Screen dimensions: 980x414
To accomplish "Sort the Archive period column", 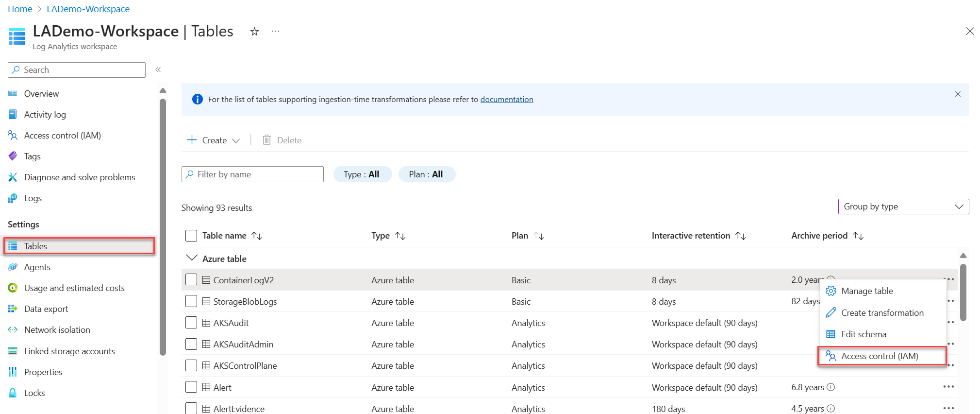I will [x=858, y=236].
